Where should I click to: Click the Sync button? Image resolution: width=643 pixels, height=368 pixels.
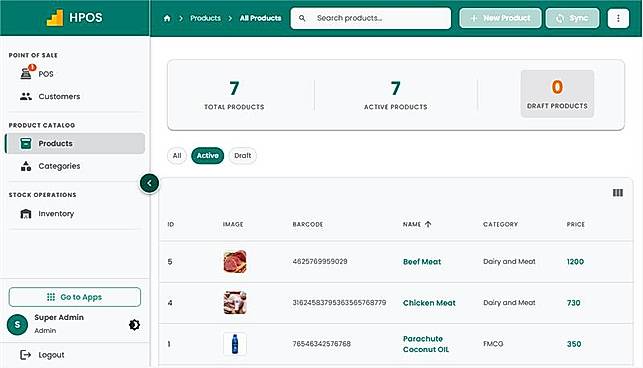point(572,18)
